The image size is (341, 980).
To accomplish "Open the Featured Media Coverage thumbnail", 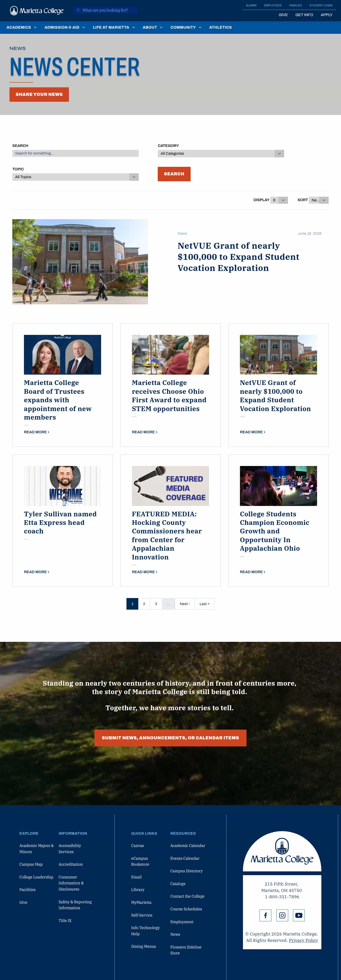I will (170, 486).
